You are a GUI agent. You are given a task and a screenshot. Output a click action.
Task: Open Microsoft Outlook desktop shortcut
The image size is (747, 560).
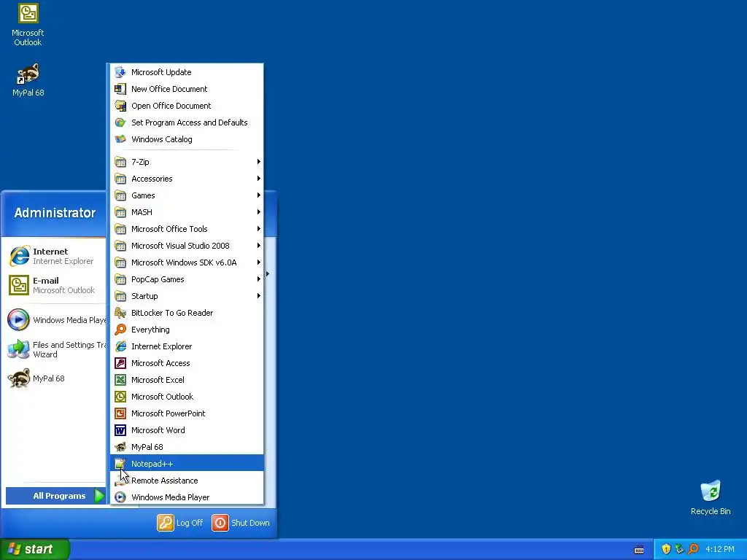(x=28, y=25)
